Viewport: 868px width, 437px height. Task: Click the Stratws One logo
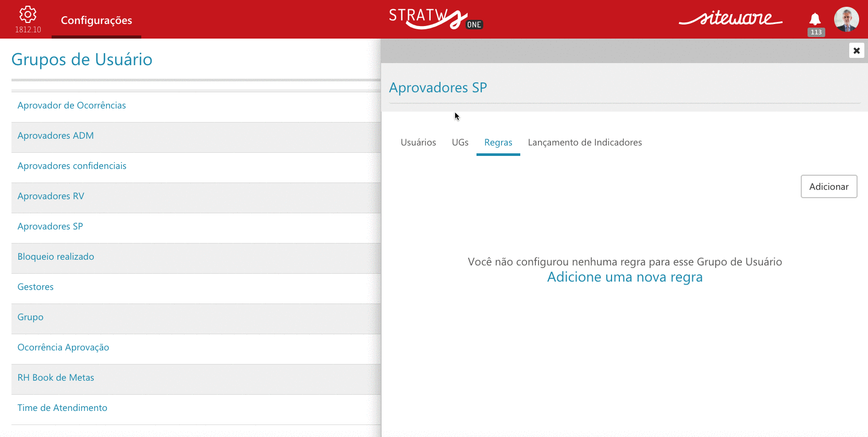(x=436, y=19)
